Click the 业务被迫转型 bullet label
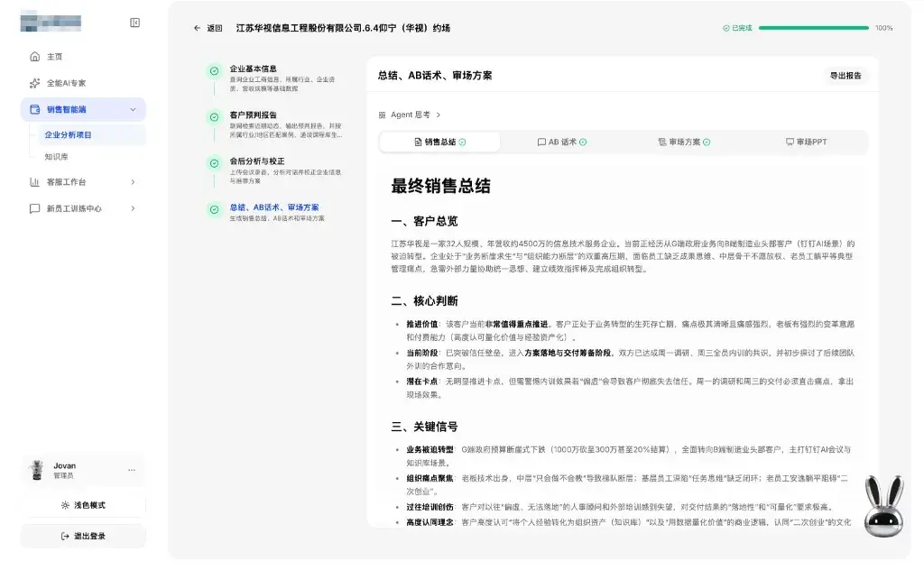Viewport: 924px width, 570px height. [x=430, y=450]
